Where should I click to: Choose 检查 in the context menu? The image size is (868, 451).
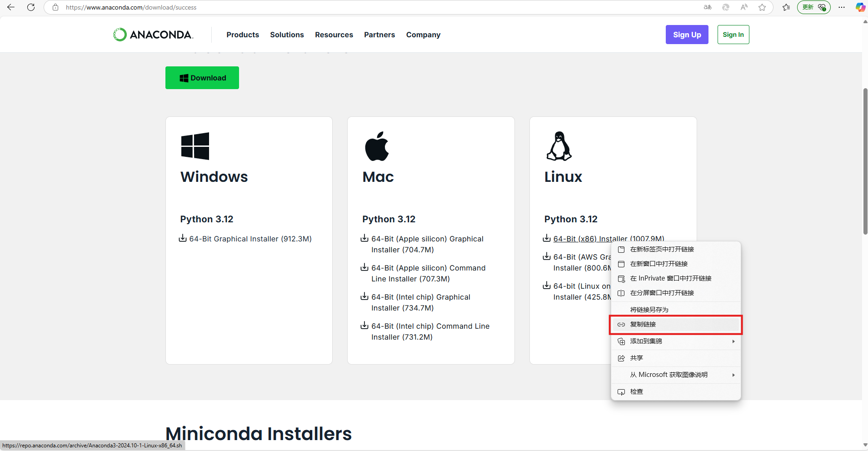point(676,391)
